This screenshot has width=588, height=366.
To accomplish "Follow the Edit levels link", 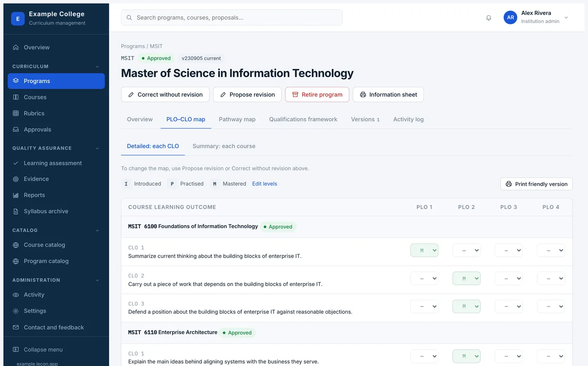I will pos(265,184).
